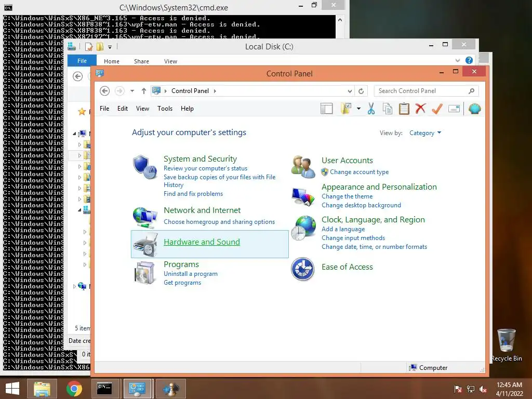Expand the address bar history dropdown
Viewport: 532px width, 399px height.
point(350,91)
